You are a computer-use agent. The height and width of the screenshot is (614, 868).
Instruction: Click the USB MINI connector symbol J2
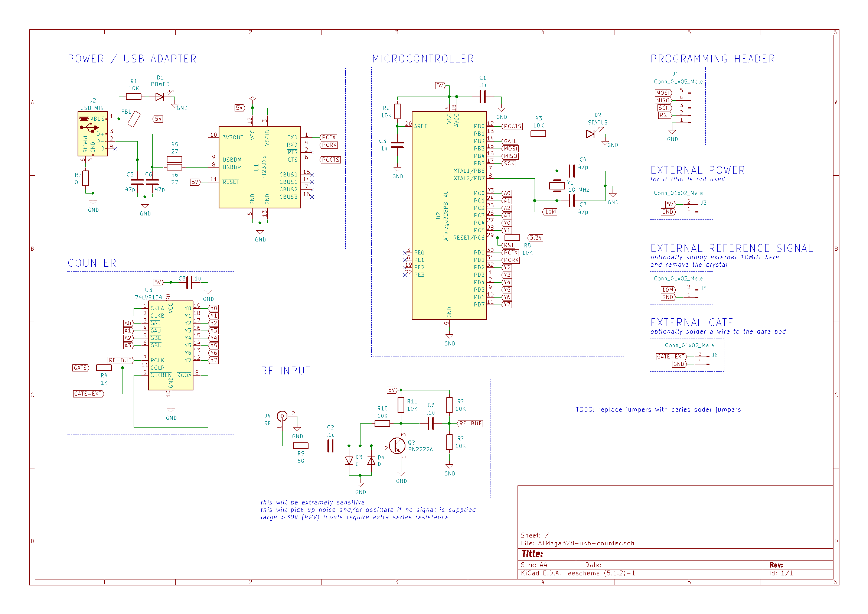point(92,134)
